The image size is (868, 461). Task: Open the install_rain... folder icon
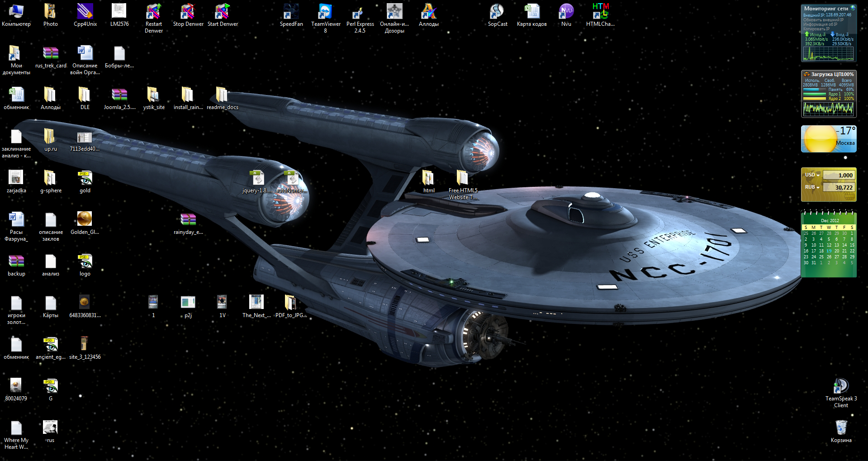[188, 98]
